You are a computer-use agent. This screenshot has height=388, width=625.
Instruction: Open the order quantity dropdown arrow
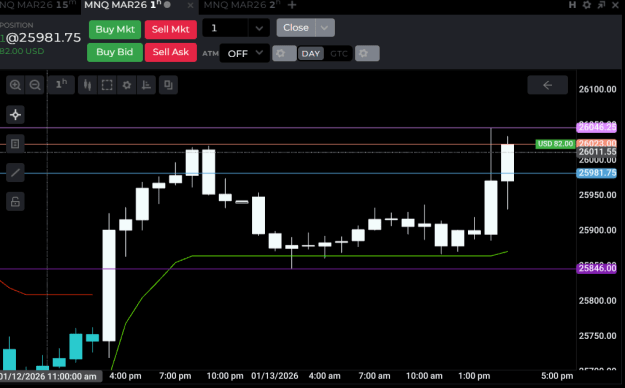click(259, 28)
